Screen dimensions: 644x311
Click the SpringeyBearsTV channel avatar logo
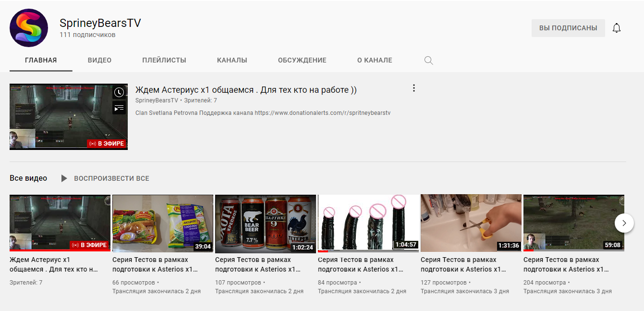pyautogui.click(x=29, y=28)
